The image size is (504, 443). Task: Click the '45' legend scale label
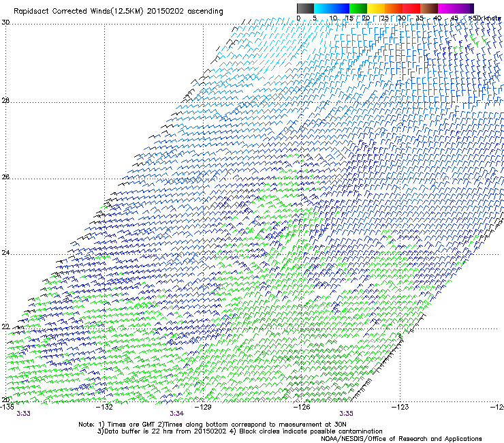(x=454, y=18)
